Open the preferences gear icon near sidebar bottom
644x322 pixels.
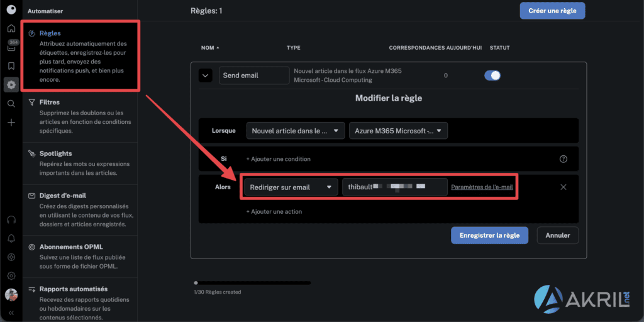[11, 275]
